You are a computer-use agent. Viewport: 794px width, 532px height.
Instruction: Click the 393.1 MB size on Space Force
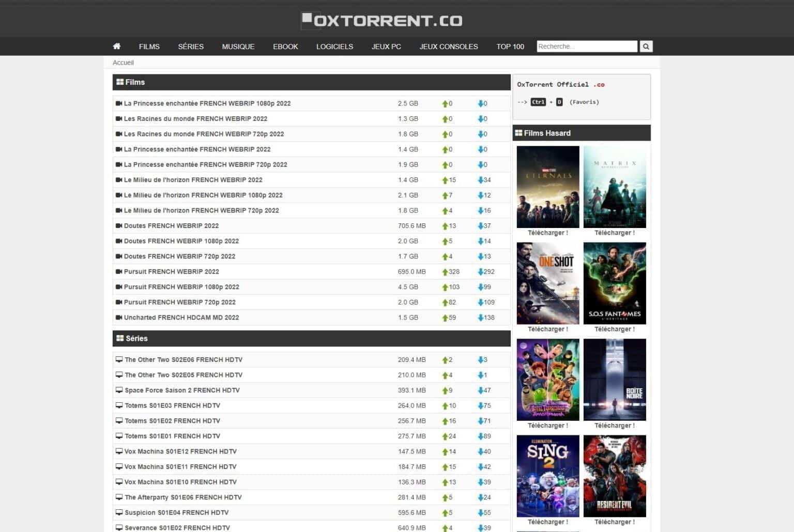(x=412, y=390)
